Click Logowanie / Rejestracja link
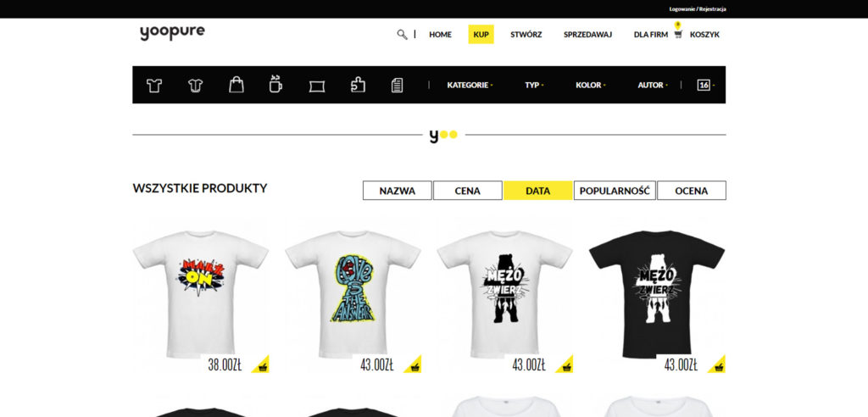This screenshot has width=868, height=417. (x=698, y=8)
